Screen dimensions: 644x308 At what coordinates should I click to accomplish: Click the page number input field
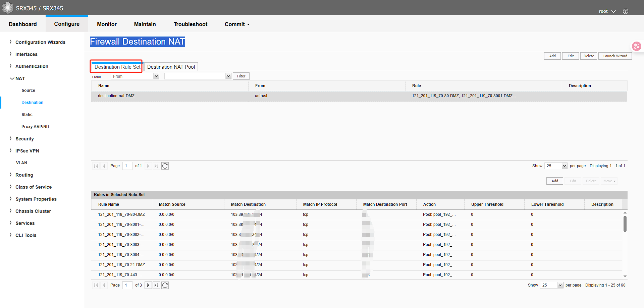(x=127, y=166)
